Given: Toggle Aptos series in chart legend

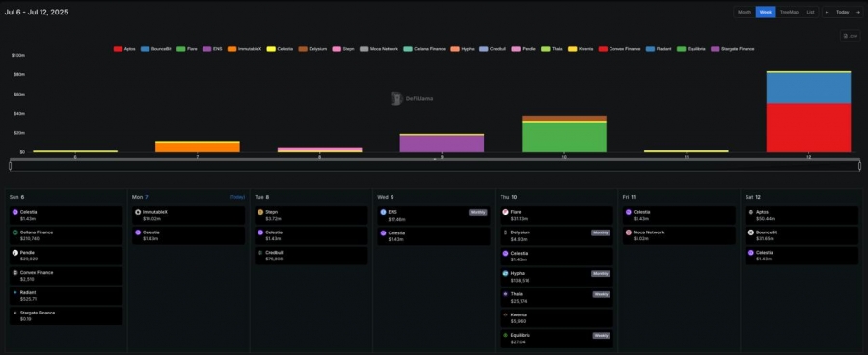Looking at the screenshot, I should (124, 49).
